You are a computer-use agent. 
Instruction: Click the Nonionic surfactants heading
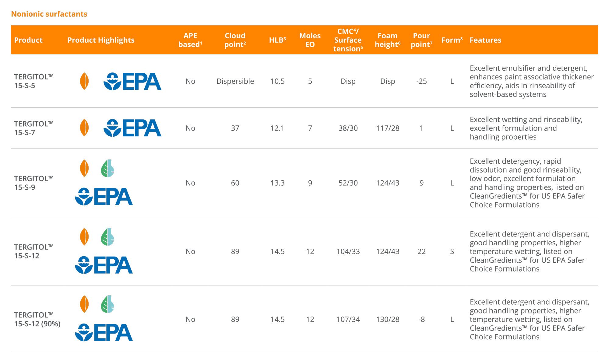pyautogui.click(x=49, y=14)
